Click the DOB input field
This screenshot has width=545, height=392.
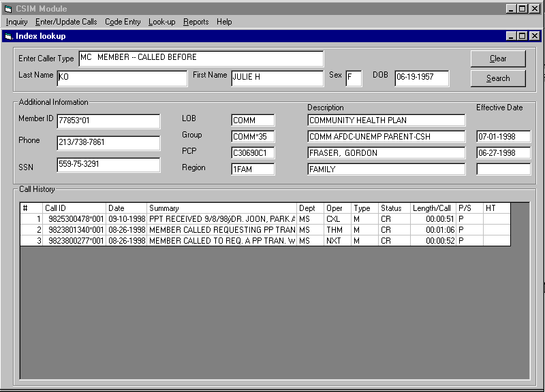[422, 78]
